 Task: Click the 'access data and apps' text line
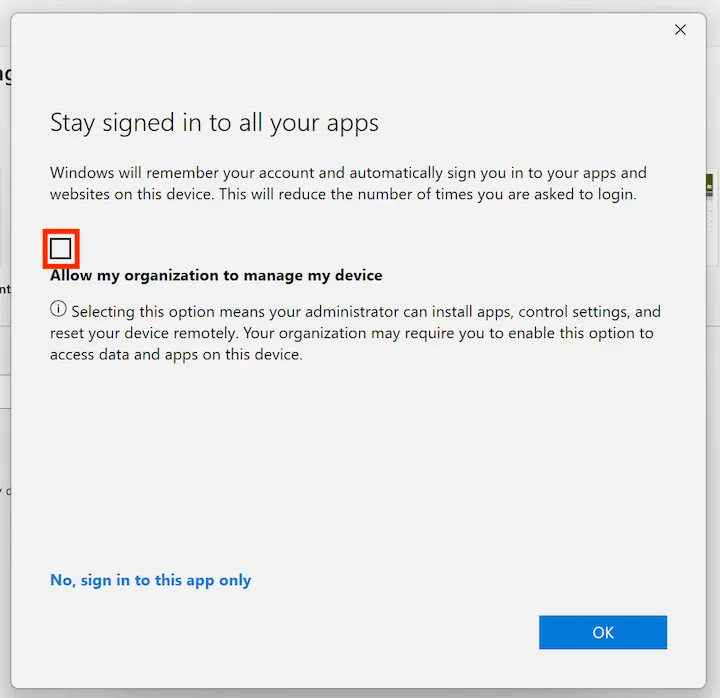coord(176,354)
